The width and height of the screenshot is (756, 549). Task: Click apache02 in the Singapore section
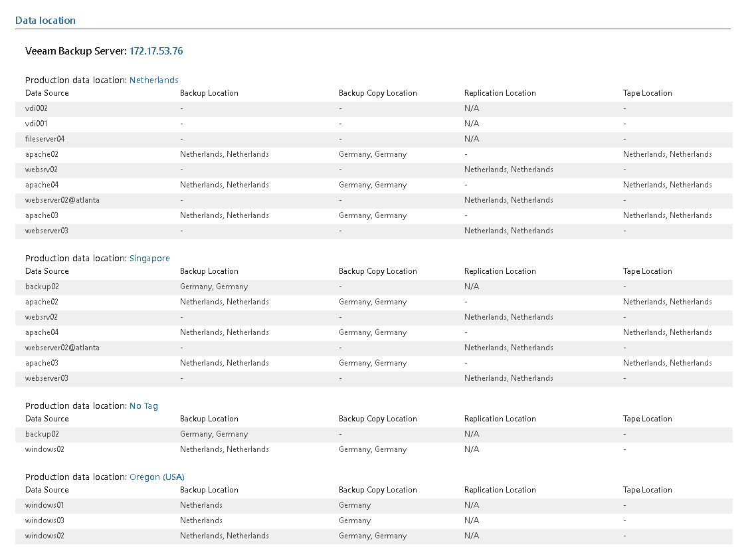41,302
